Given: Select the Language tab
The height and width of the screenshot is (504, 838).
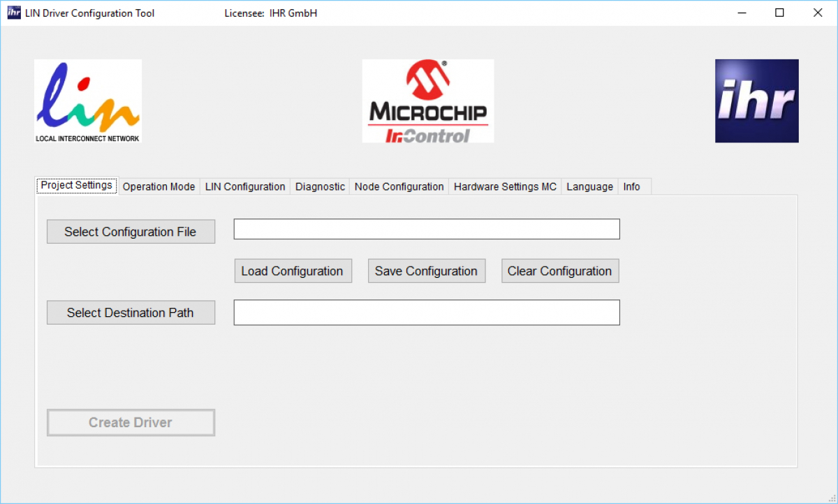Looking at the screenshot, I should click(x=589, y=186).
